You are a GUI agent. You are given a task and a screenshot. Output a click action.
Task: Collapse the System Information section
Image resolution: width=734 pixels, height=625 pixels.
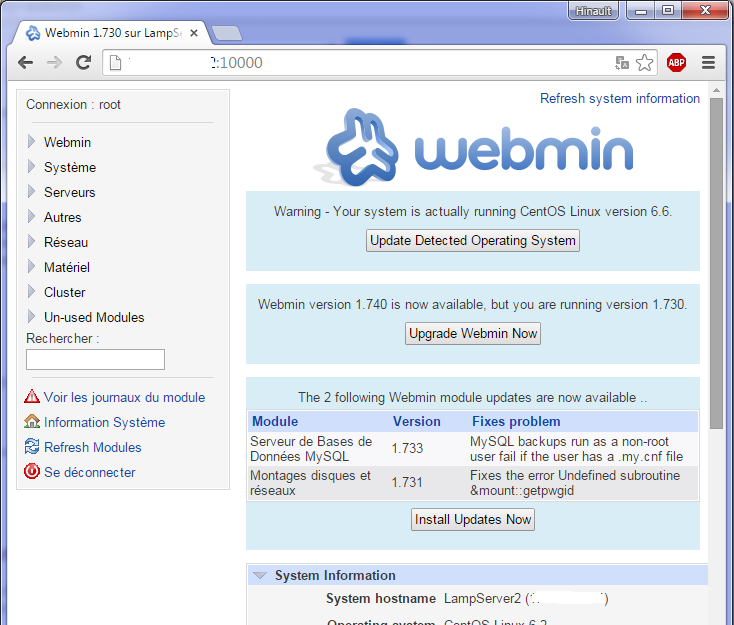pos(260,576)
